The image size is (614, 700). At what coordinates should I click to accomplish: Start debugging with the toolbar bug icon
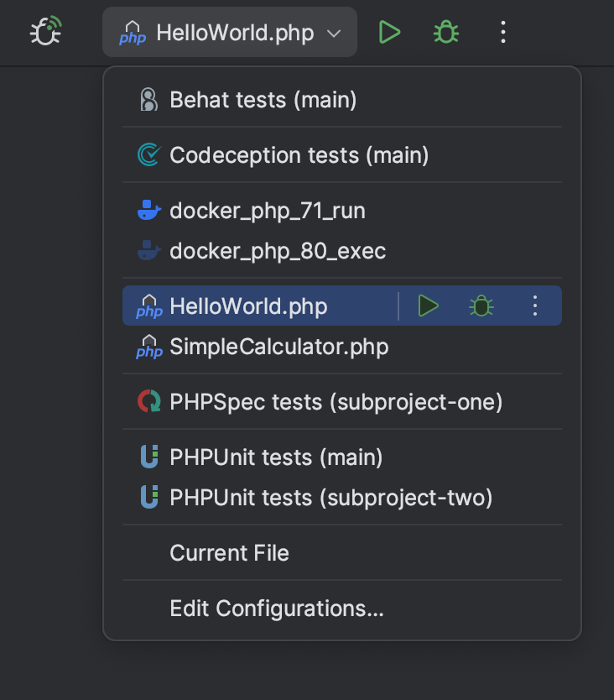(445, 32)
